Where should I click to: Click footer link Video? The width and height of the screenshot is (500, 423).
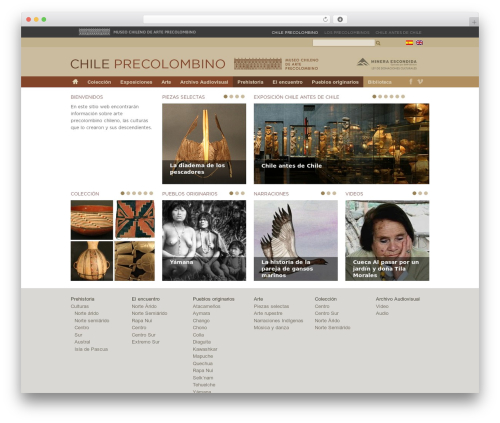pyautogui.click(x=382, y=306)
